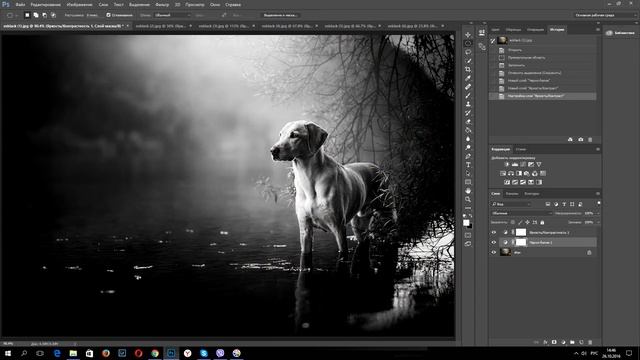
Task: Select the Clone Stamp tool
Action: point(468,104)
